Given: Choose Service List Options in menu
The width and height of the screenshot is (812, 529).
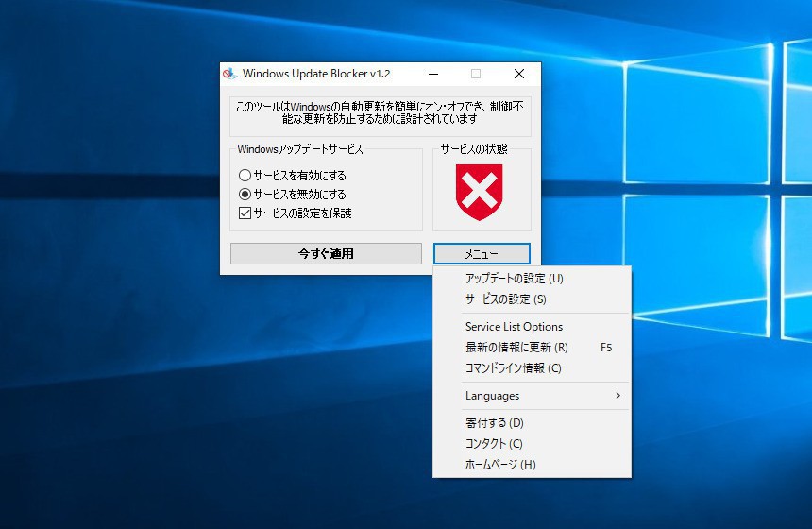Looking at the screenshot, I should pos(532,327).
